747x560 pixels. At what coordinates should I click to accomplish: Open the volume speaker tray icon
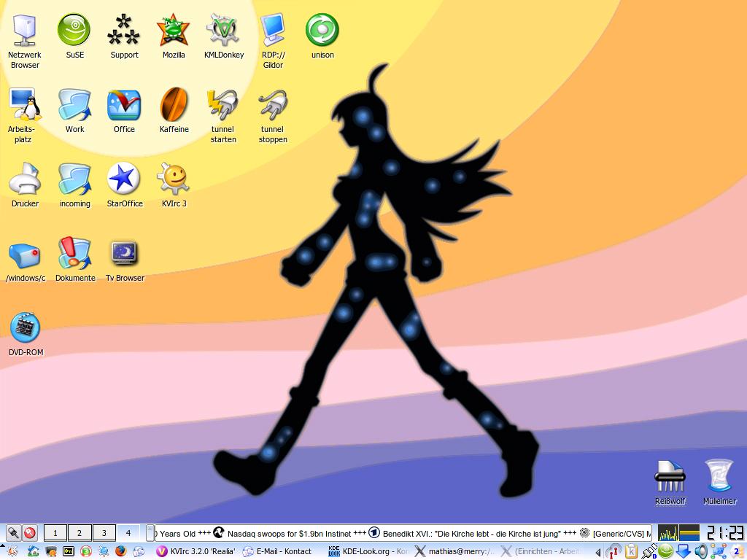(701, 551)
